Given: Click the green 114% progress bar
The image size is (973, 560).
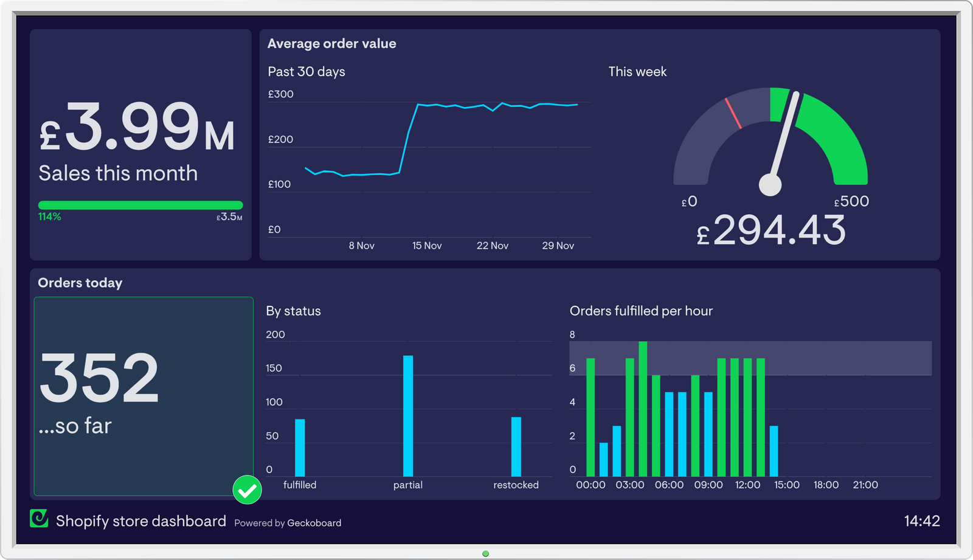Looking at the screenshot, I should click(x=140, y=204).
